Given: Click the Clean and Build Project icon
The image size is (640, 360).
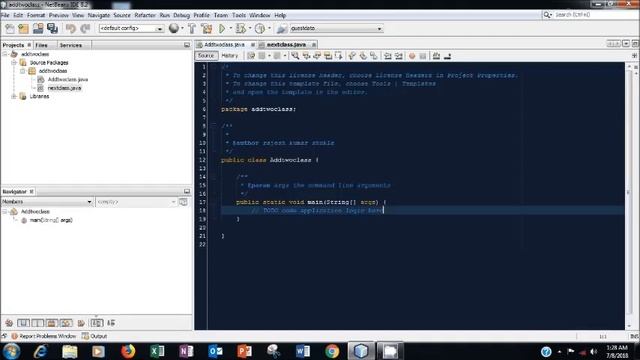Looking at the screenshot, I should tap(207, 29).
